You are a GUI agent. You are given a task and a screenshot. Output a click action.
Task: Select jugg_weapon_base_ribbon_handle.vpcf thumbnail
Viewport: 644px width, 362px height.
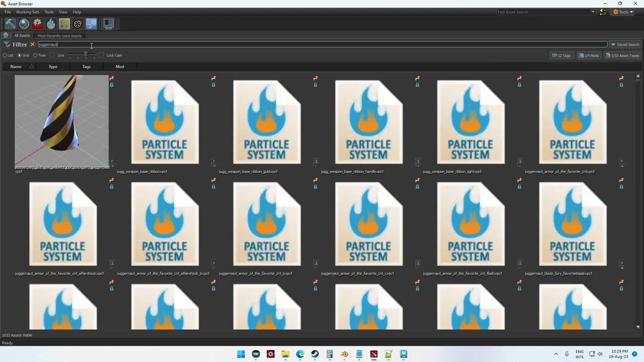coord(369,122)
